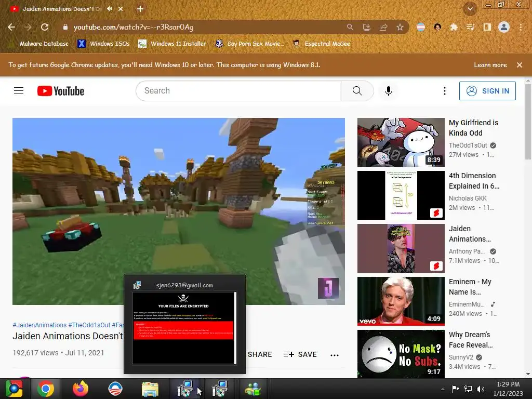The height and width of the screenshot is (399, 532).
Task: Open Why Dream's Face Reveal thumbnail
Action: coord(401,354)
